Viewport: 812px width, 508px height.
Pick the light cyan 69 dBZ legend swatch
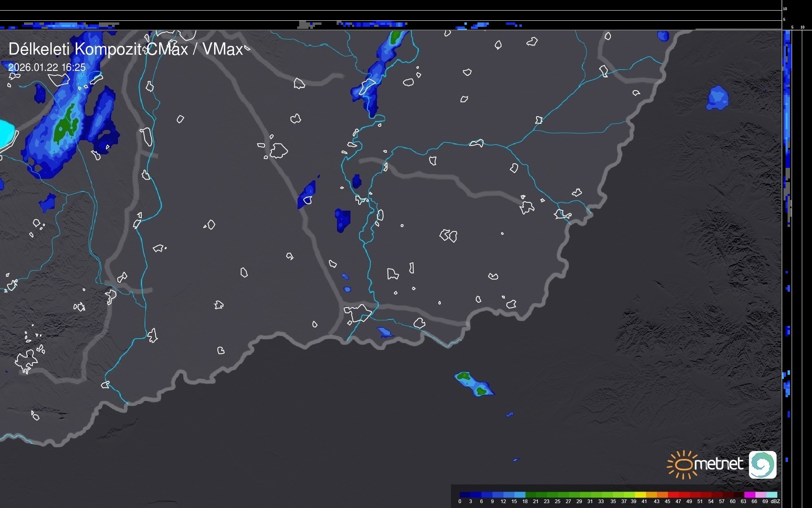(x=771, y=495)
